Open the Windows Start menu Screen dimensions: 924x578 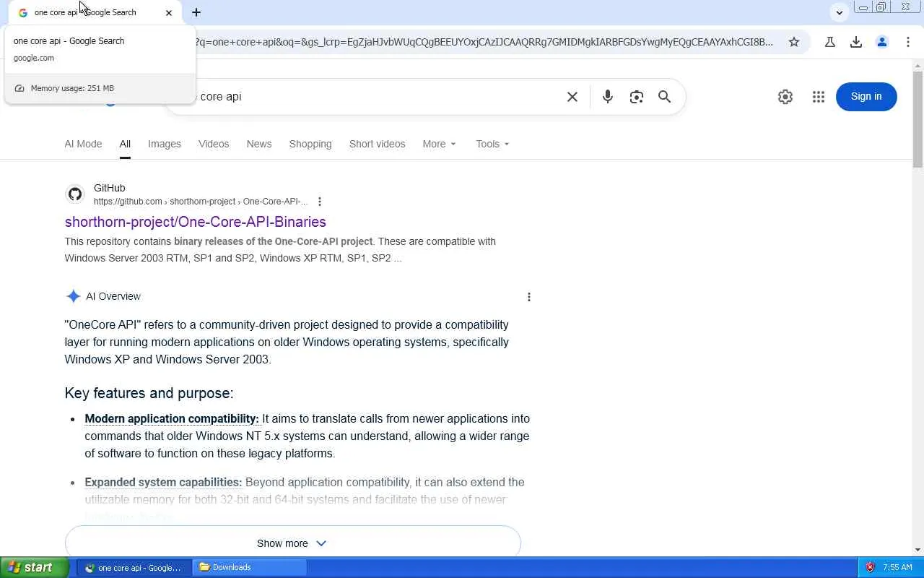[35, 567]
